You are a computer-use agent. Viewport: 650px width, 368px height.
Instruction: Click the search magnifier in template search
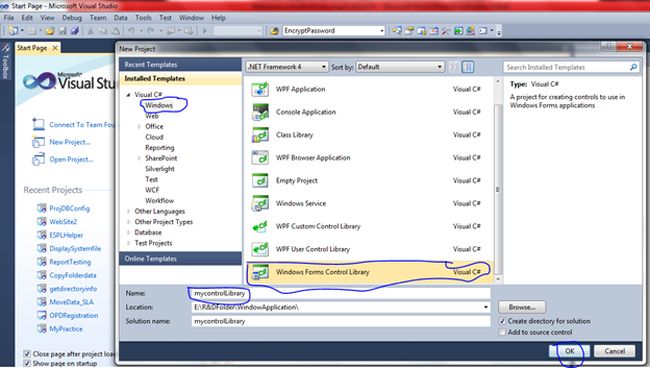coord(633,67)
